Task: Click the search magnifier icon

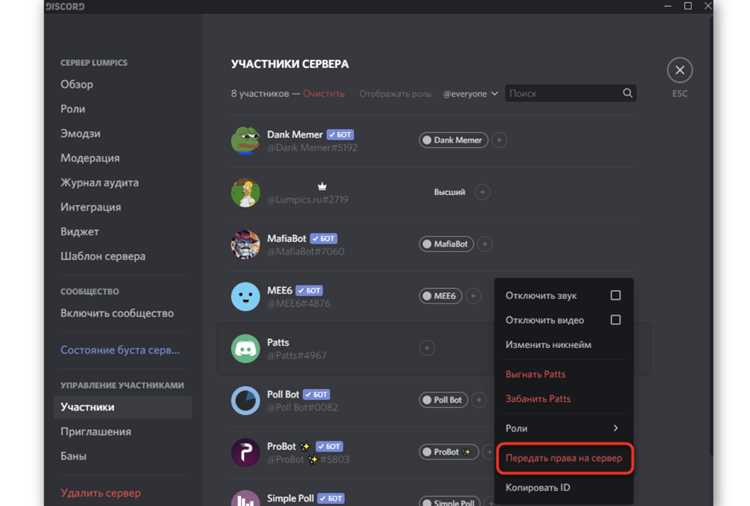Action: [628, 93]
